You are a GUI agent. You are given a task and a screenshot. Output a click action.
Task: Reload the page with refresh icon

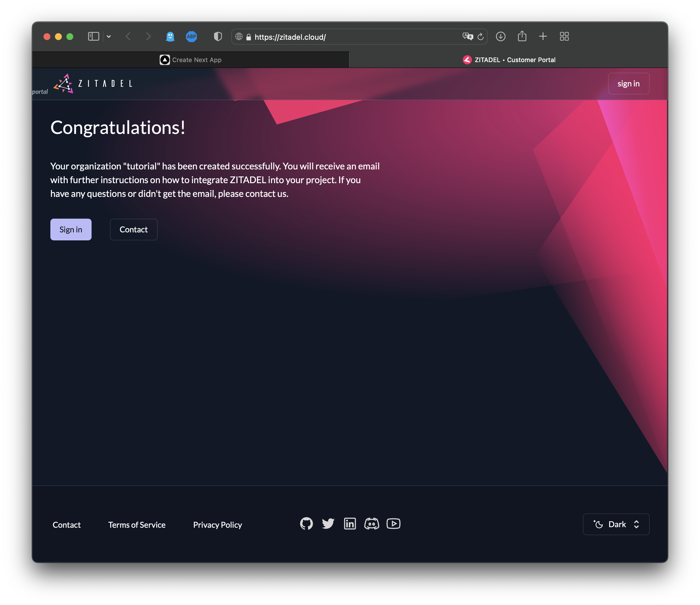pos(480,36)
